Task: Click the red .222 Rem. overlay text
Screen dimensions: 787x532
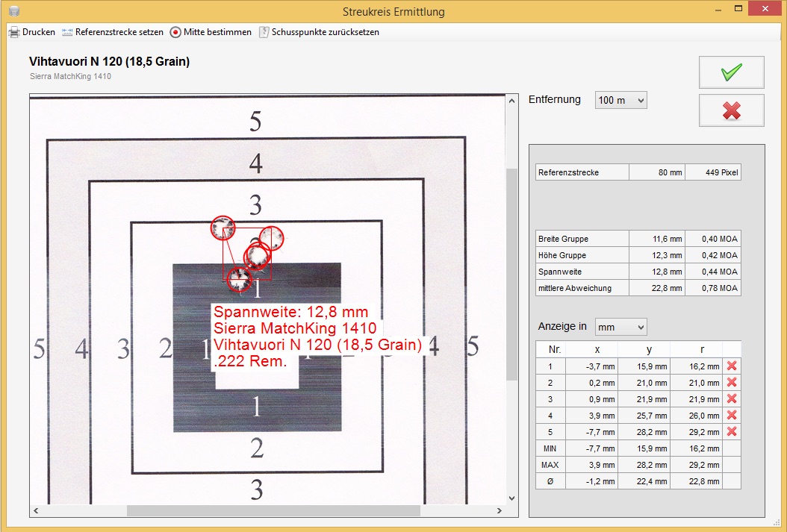Action: tap(250, 361)
